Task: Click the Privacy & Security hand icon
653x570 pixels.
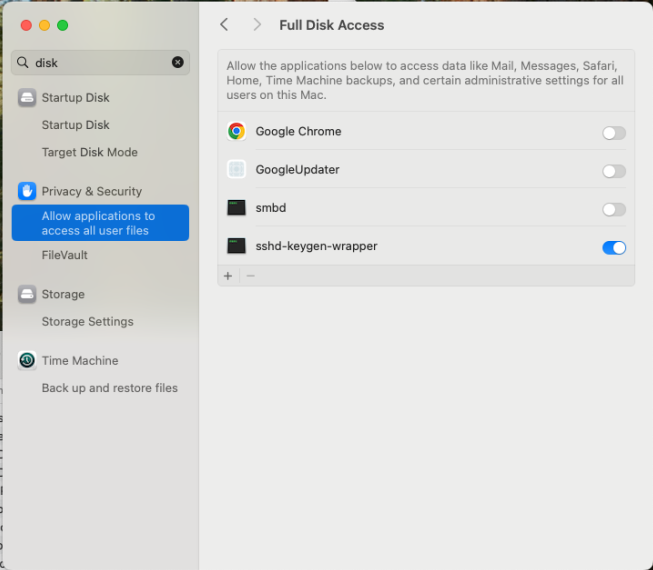Action: coord(27,191)
